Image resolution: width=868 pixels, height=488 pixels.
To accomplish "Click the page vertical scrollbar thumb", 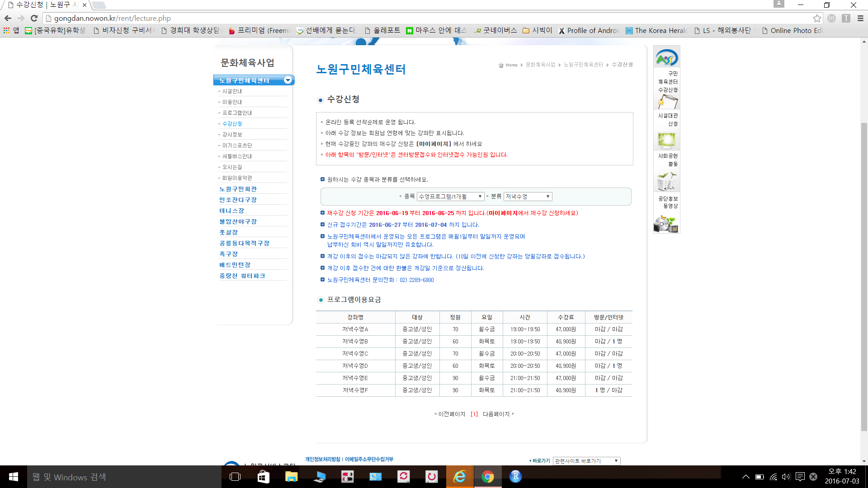I will (864, 276).
